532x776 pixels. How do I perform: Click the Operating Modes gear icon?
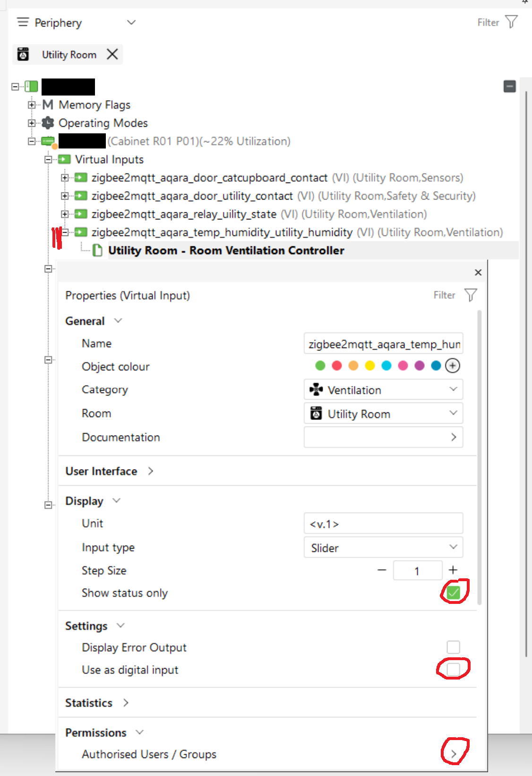pos(48,123)
